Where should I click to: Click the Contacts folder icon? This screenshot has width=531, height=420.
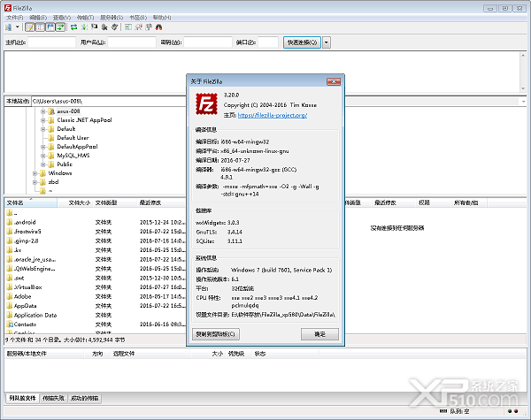tap(10, 325)
